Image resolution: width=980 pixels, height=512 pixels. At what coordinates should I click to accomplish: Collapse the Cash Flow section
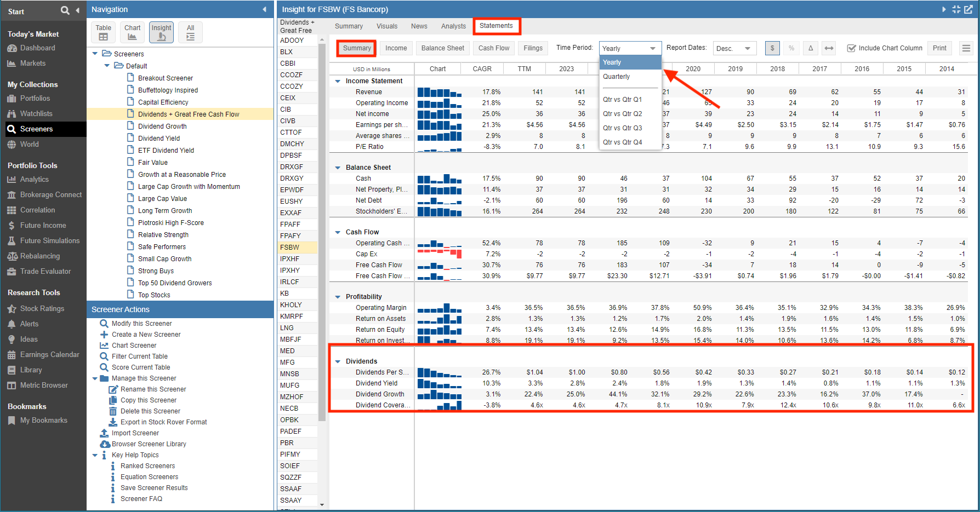pyautogui.click(x=338, y=232)
